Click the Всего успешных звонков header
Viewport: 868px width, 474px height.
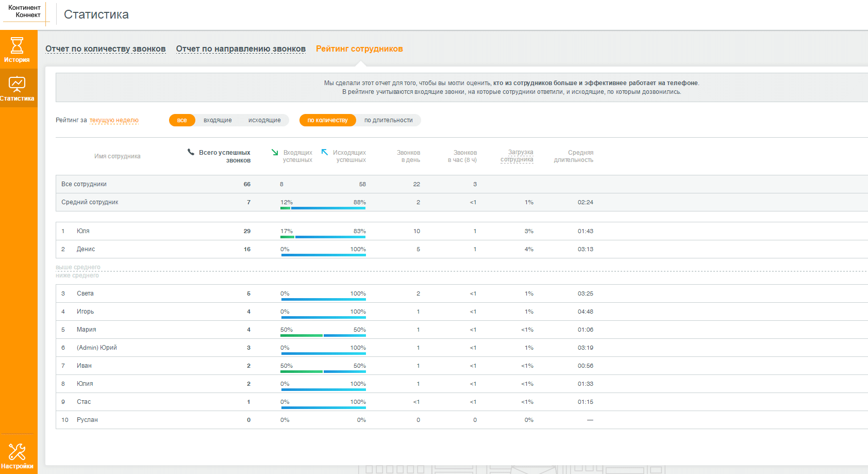coord(225,156)
